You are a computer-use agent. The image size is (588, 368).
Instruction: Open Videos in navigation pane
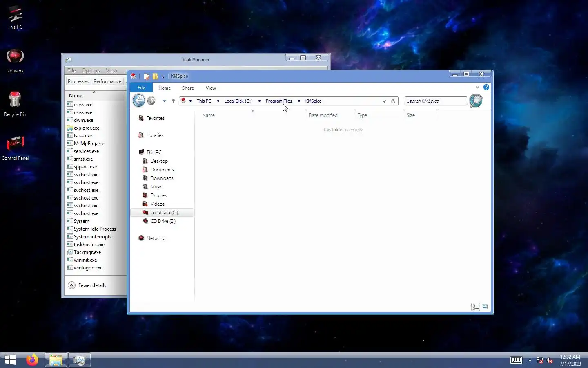click(157, 204)
